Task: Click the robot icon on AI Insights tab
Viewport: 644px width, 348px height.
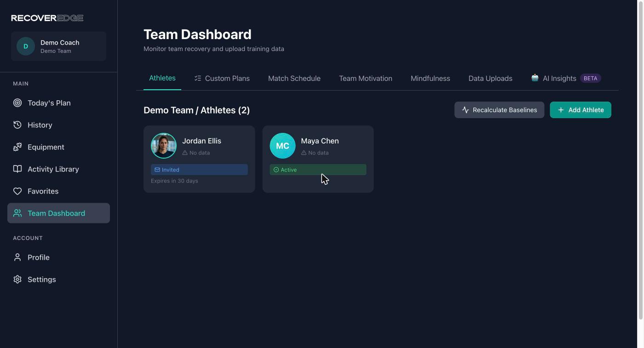Action: pyautogui.click(x=535, y=78)
